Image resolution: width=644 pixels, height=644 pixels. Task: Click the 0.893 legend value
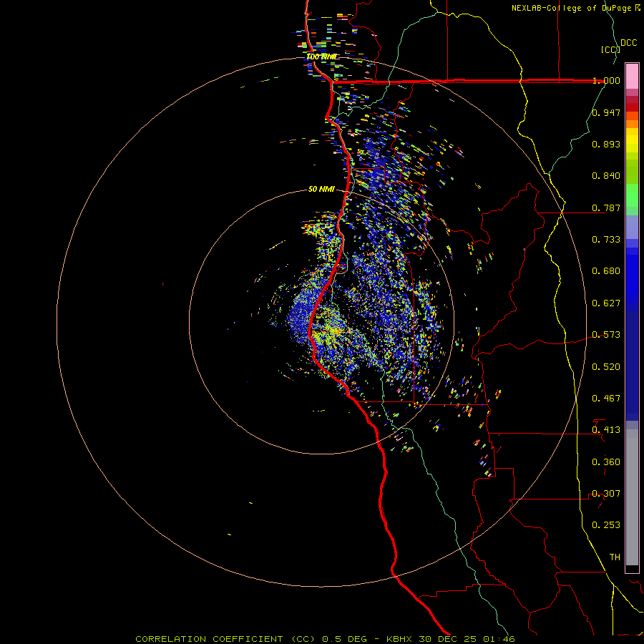[x=606, y=144]
